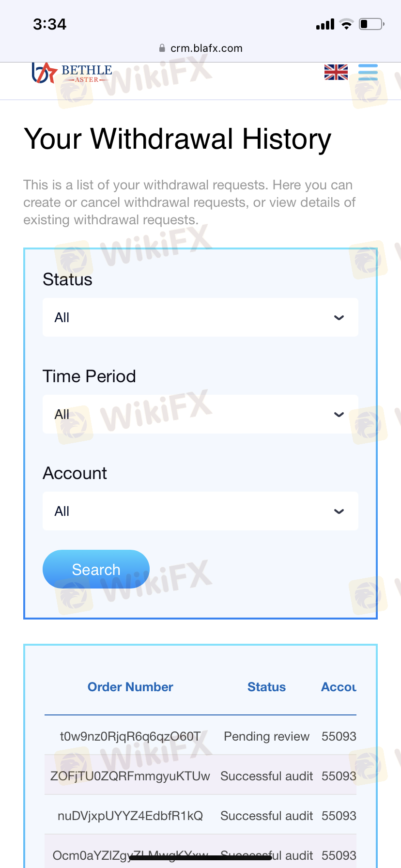Tap the battery icon in status bar
Image resolution: width=401 pixels, height=868 pixels.
click(371, 24)
